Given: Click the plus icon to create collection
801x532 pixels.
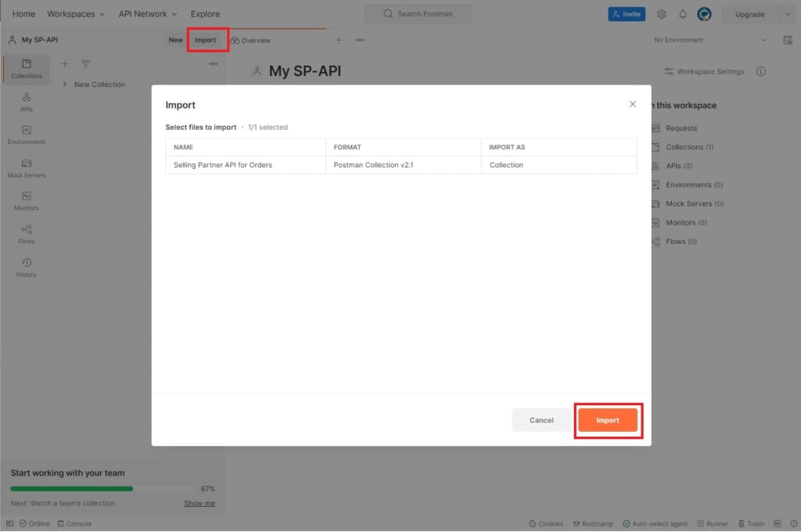Looking at the screenshot, I should pos(65,64).
